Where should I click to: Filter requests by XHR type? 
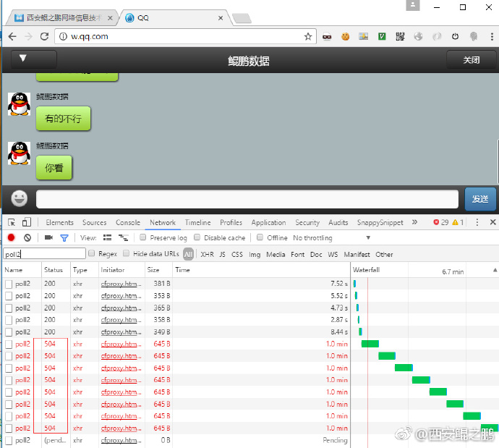207,255
